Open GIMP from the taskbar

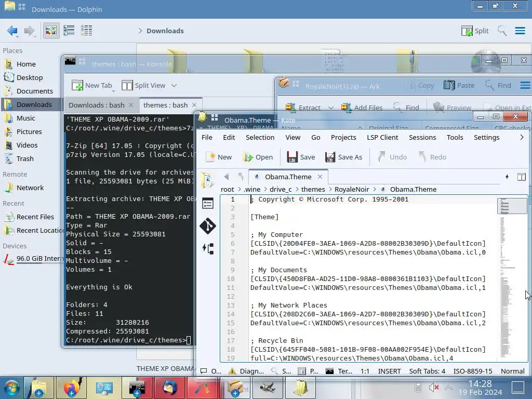coord(268,388)
